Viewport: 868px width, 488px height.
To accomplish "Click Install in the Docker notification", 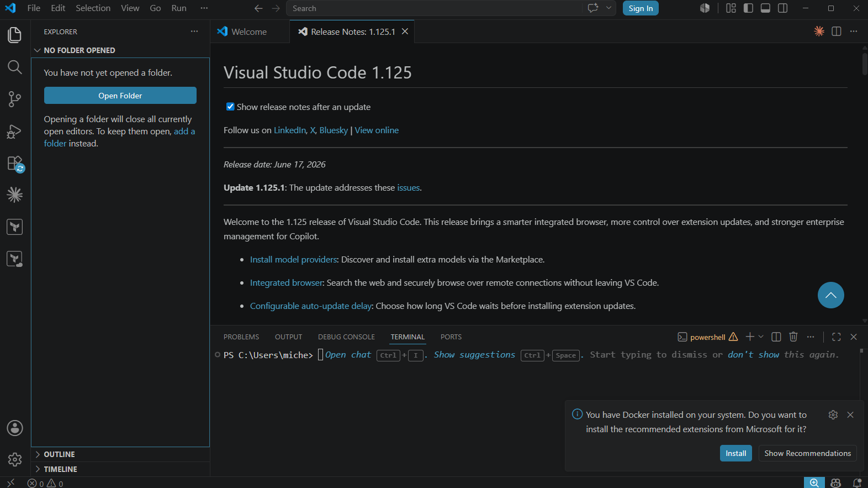I will pos(736,453).
